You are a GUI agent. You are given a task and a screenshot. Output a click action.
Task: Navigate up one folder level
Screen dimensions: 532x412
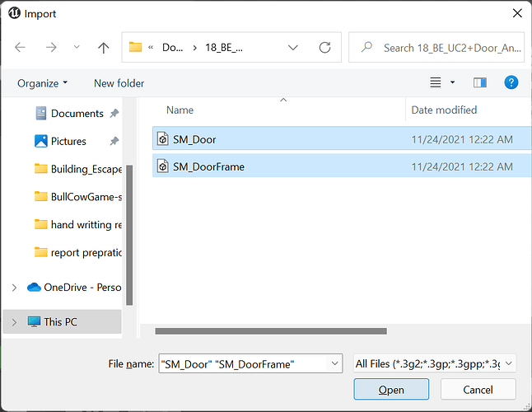(103, 48)
